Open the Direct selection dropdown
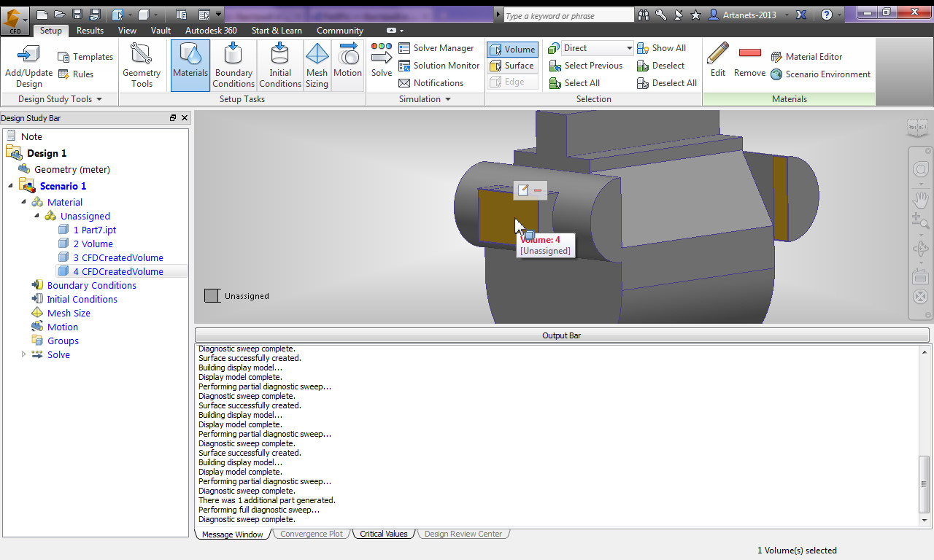This screenshot has height=560, width=934. pos(598,48)
